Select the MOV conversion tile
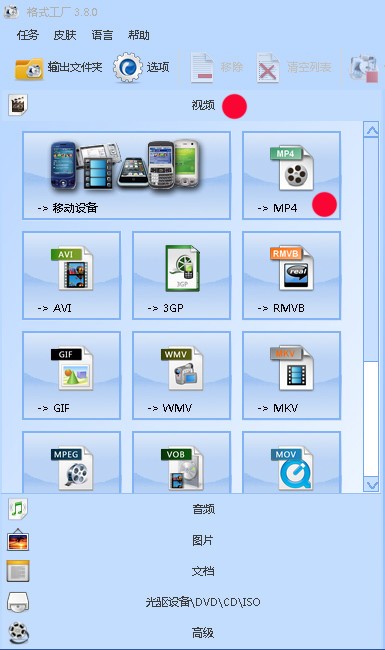385x650 pixels. 291,462
